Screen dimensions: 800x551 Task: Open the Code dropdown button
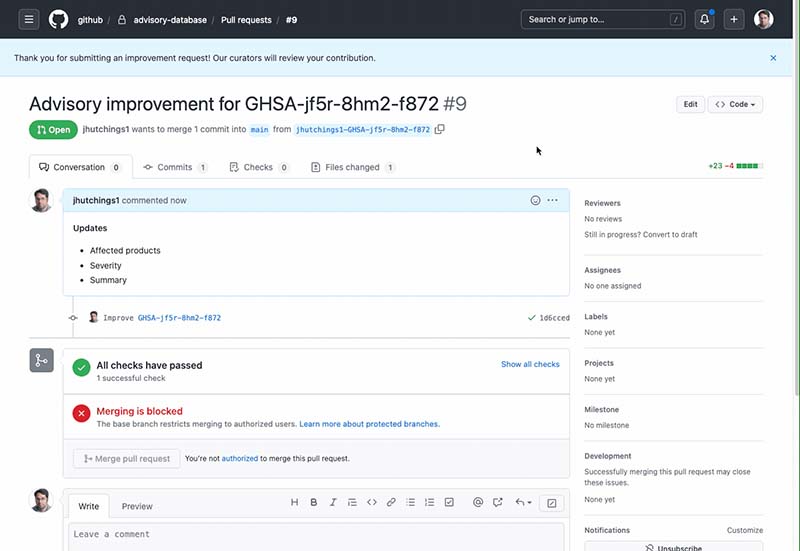734,104
